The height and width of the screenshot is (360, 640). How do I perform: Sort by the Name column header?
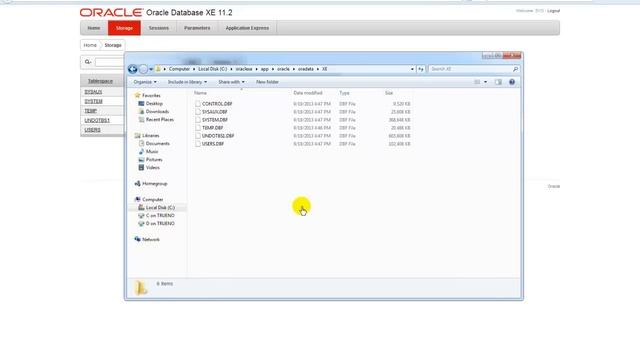coord(200,93)
